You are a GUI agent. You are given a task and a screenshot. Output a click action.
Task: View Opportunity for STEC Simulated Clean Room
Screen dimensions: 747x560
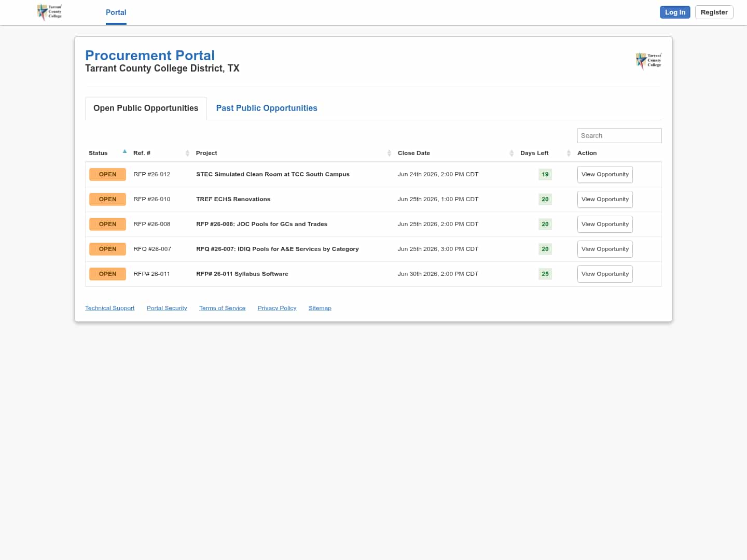pos(605,174)
